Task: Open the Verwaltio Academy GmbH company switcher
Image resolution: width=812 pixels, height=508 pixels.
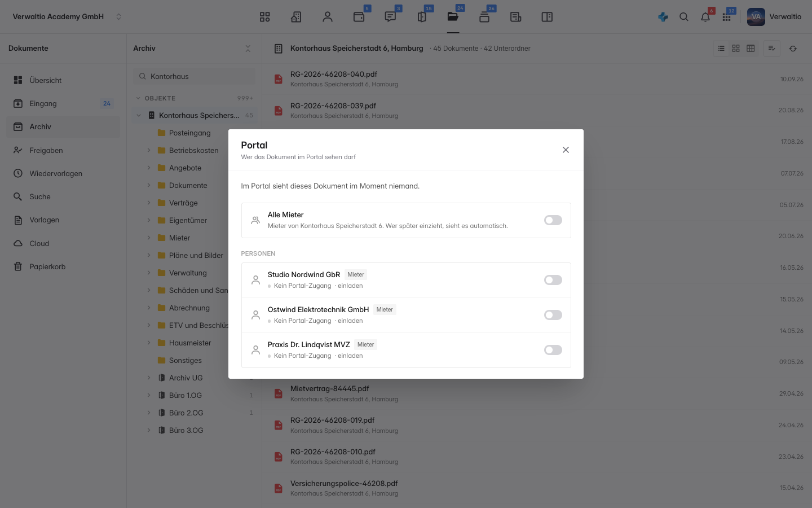Action: (x=67, y=17)
